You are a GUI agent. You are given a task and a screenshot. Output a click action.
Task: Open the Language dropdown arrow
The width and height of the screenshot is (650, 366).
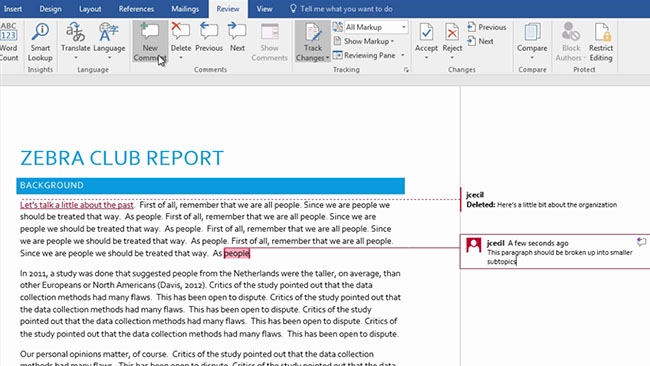[109, 58]
